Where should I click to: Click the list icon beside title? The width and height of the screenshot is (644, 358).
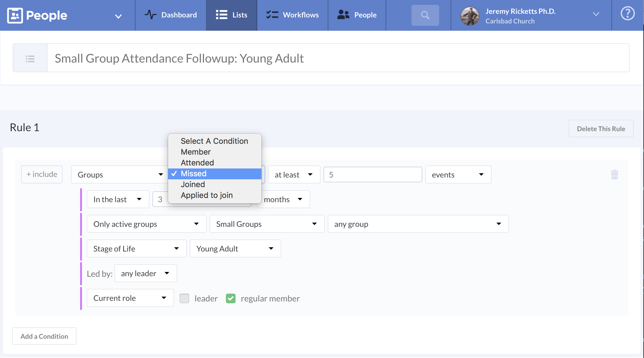tap(30, 58)
